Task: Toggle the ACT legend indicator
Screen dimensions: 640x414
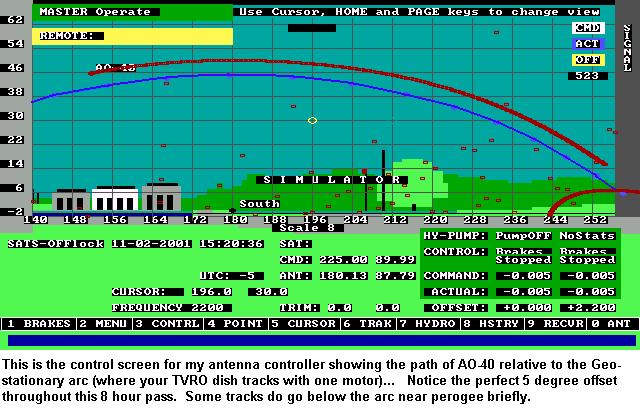Action: (x=586, y=44)
